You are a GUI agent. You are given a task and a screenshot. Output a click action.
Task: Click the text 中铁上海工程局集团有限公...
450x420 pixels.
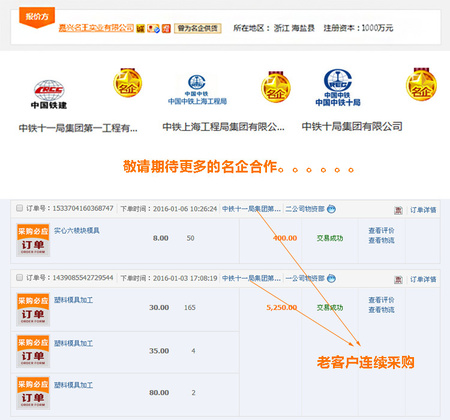[223, 127]
